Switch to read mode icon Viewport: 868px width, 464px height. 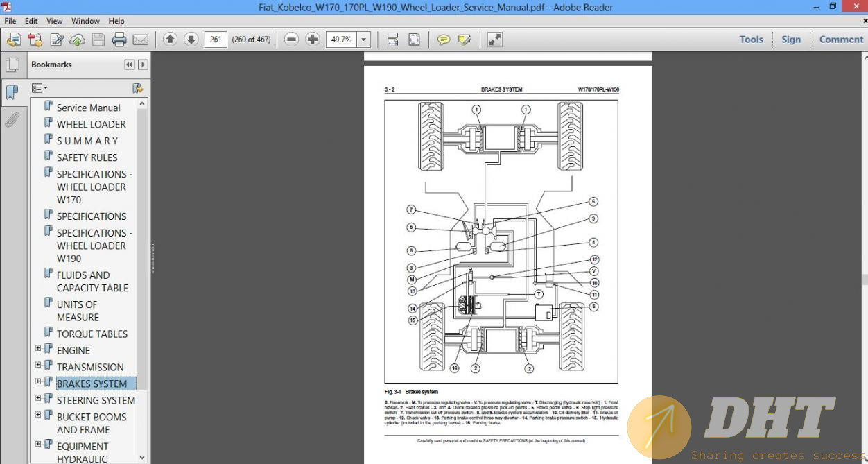[494, 40]
